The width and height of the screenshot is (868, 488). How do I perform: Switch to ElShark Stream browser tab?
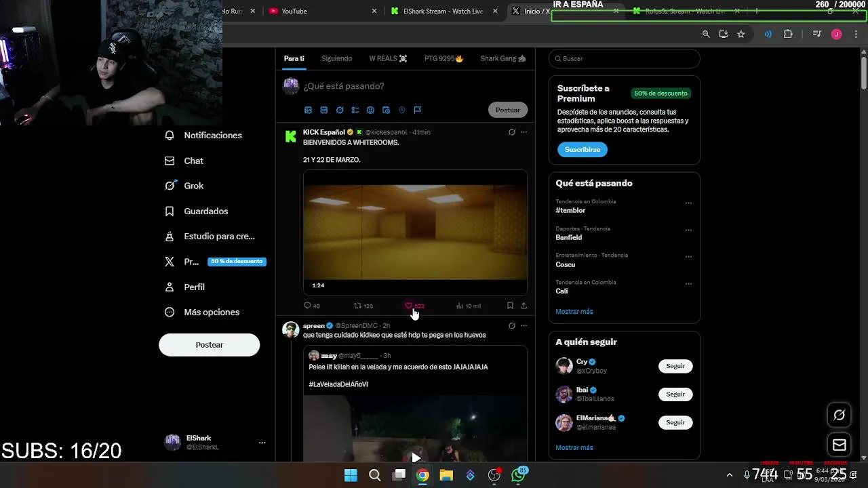pyautogui.click(x=443, y=11)
